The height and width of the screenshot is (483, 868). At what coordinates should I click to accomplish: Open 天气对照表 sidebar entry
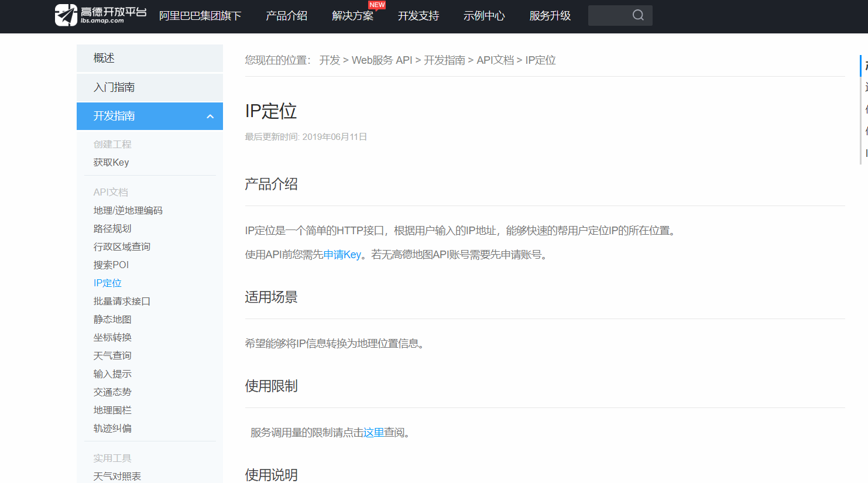(117, 476)
